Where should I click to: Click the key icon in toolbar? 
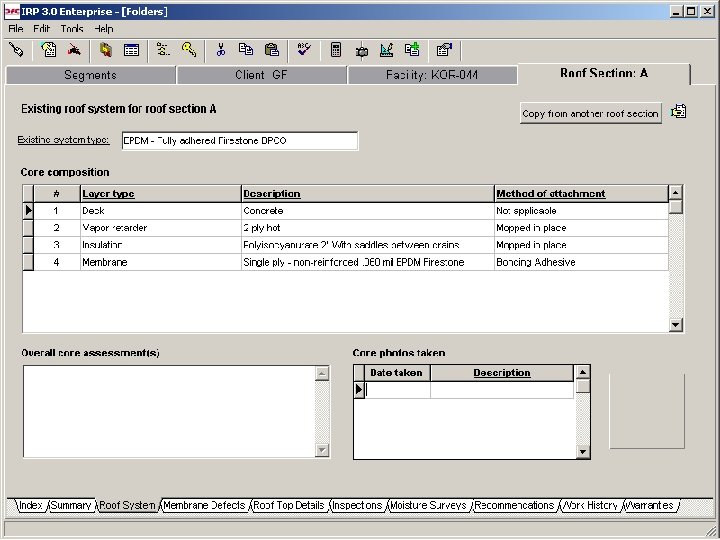(x=188, y=49)
